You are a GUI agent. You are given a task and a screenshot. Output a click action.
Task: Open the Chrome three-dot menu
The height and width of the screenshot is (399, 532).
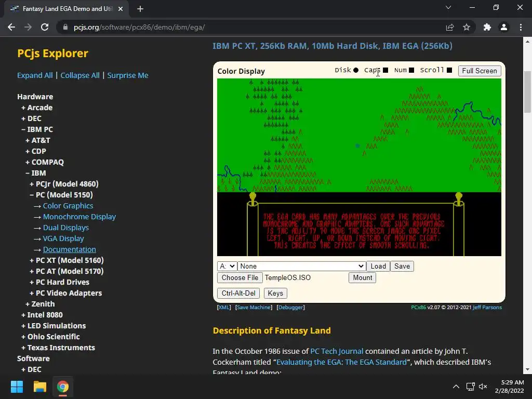click(x=521, y=27)
